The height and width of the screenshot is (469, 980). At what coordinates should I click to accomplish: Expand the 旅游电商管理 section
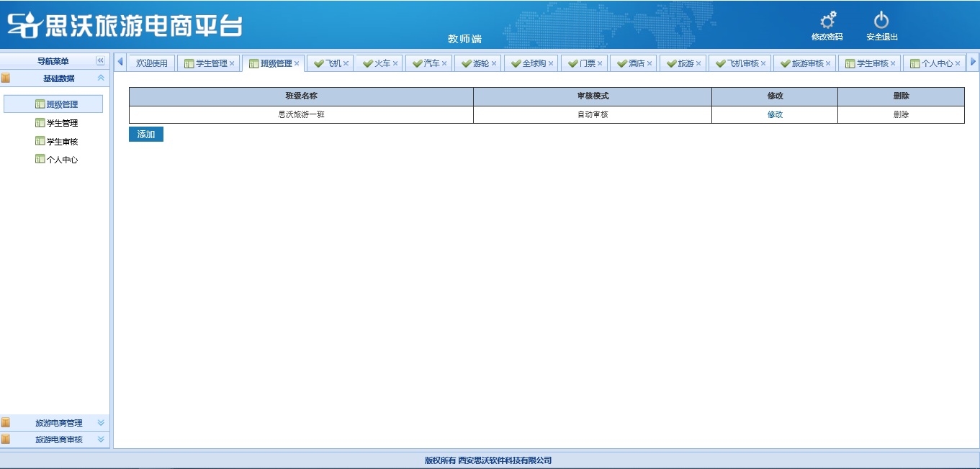point(101,423)
